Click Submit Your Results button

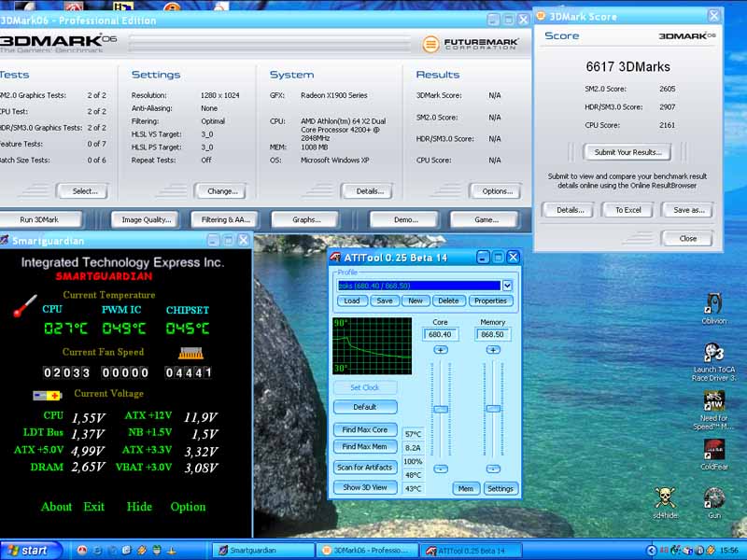627,152
